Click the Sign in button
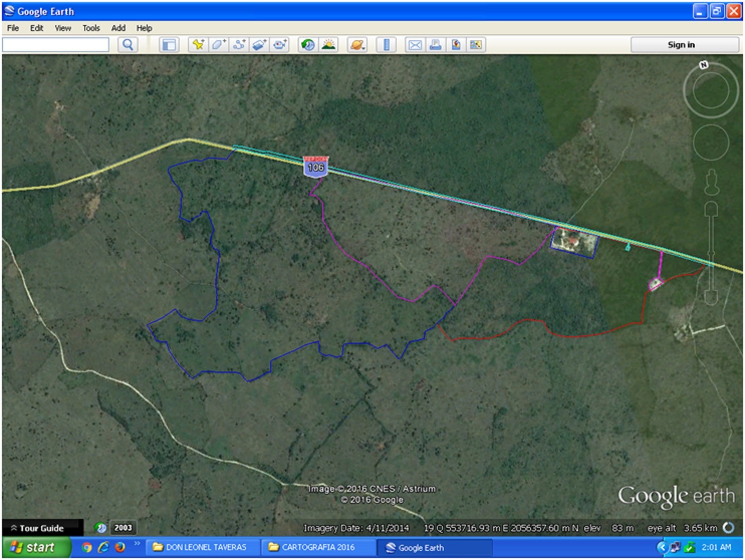Image resolution: width=745 pixels, height=560 pixels. pyautogui.click(x=681, y=45)
